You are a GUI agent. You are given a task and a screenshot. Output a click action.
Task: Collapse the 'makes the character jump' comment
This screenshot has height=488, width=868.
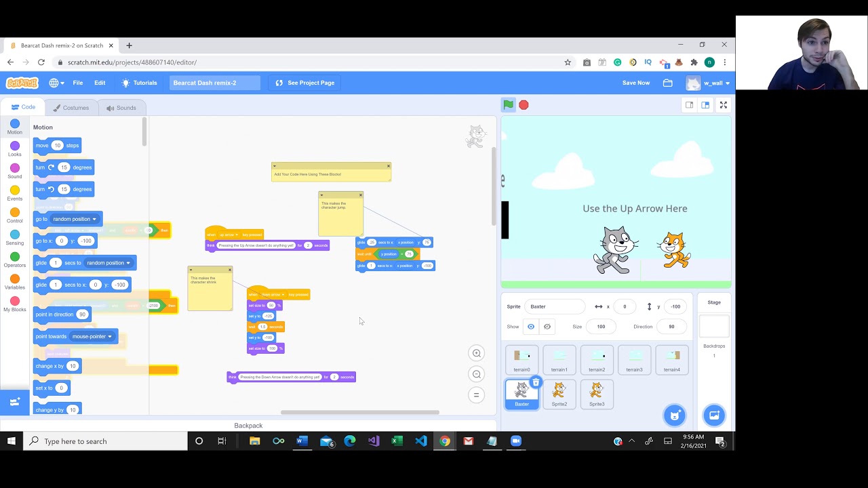321,195
